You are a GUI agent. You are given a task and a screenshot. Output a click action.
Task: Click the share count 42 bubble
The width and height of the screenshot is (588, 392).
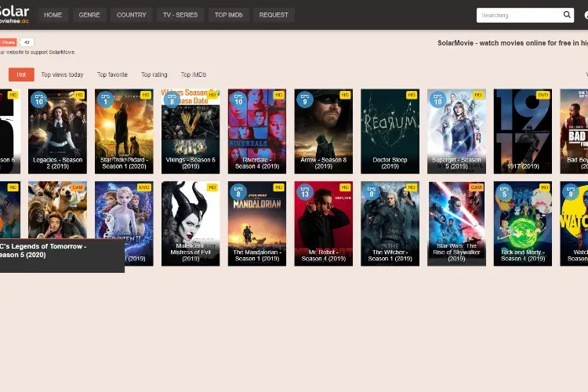pyautogui.click(x=27, y=42)
